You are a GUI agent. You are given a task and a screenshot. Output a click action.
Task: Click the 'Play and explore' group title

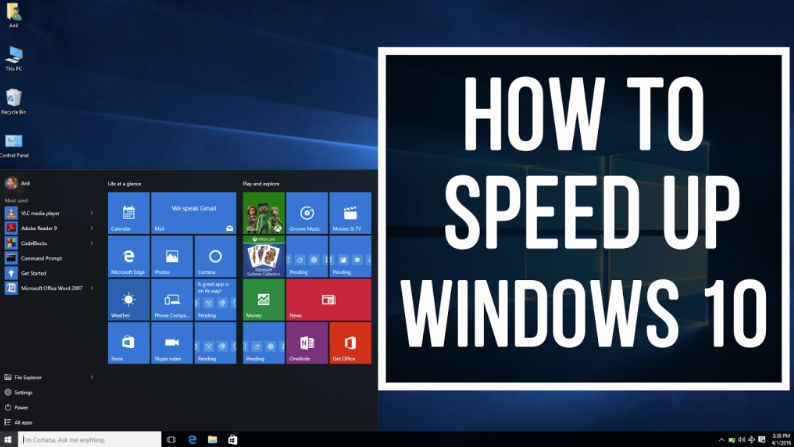point(261,184)
